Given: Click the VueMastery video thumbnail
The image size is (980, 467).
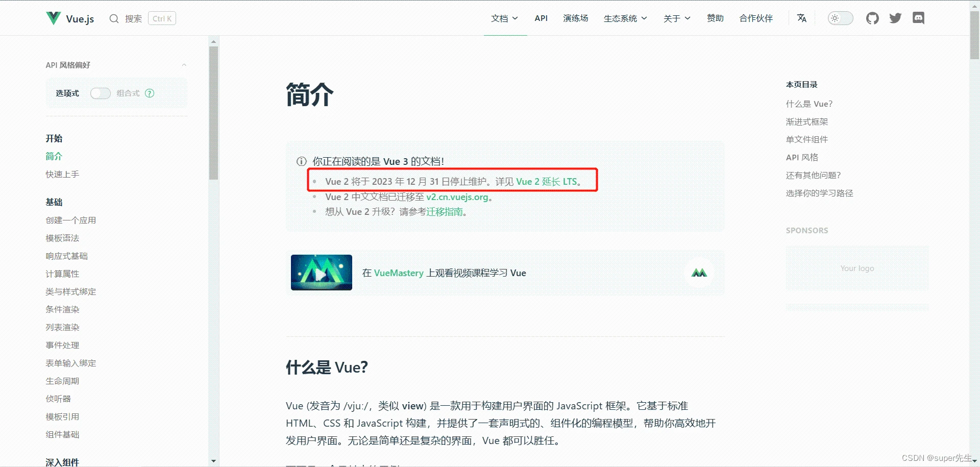Looking at the screenshot, I should tap(322, 273).
